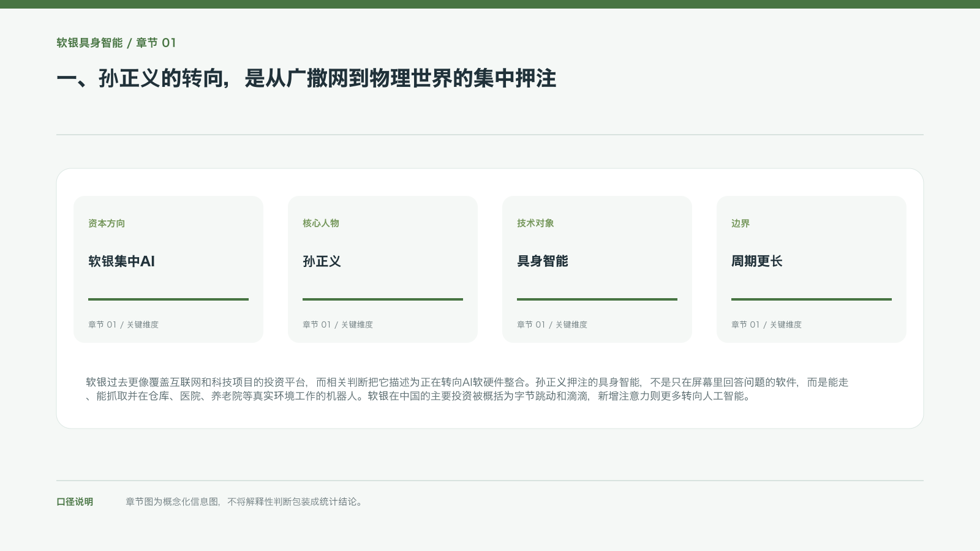Click the "口径说明" footer label
The height and width of the screenshot is (551, 980).
point(75,502)
